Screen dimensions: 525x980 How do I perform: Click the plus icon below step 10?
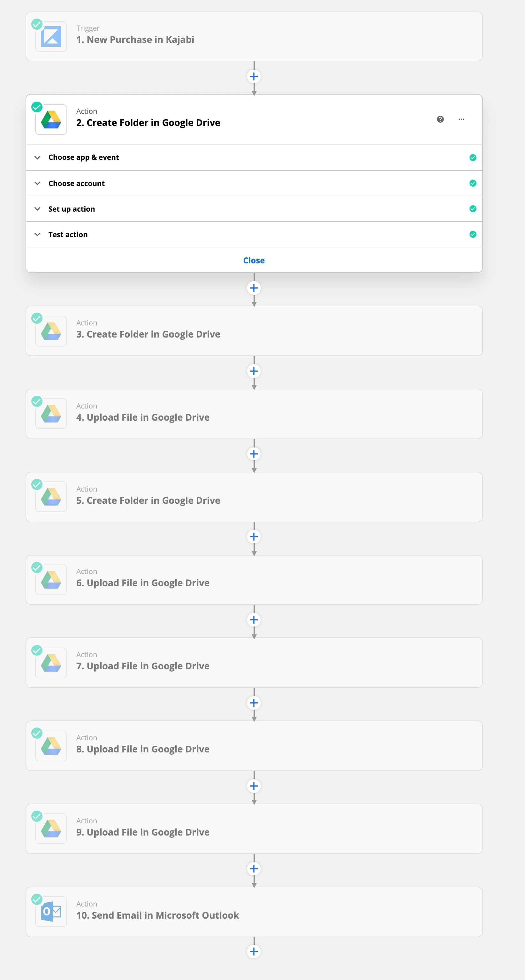[254, 951]
